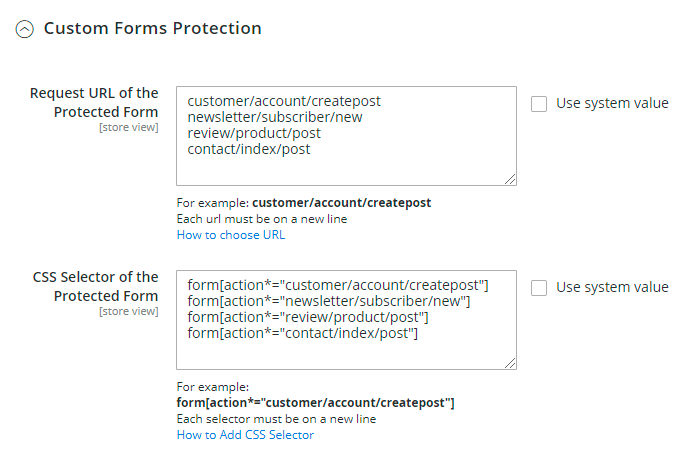Enable Use system value for CSS Selector
Viewport: 685px width, 459px height.
tap(539, 288)
